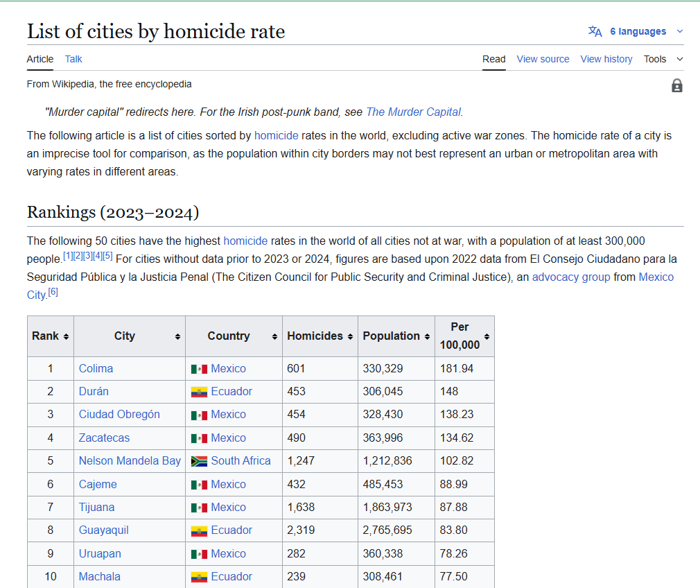700x588 pixels.
Task: Select the 102.82 rate cell
Action: pos(465,460)
